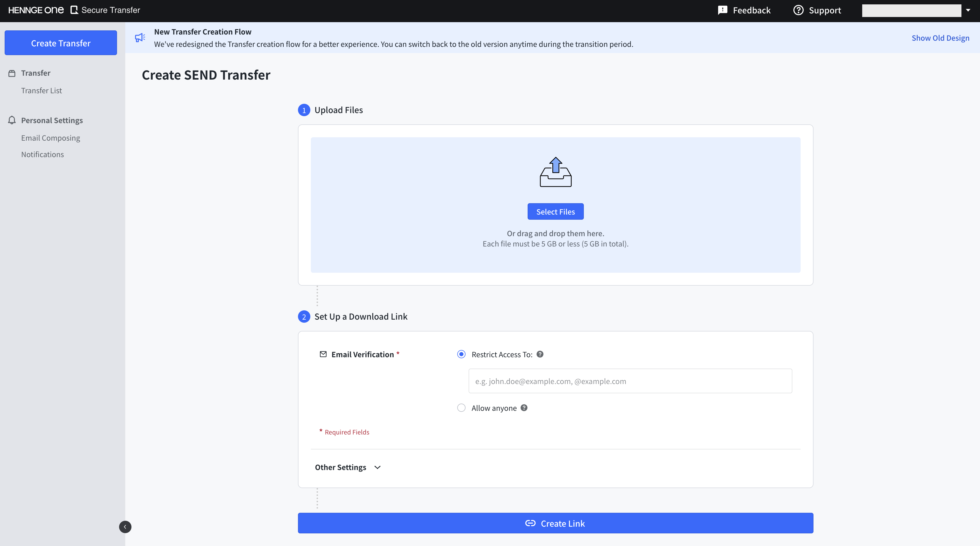Go to Email Composing settings
The width and height of the screenshot is (980, 546).
[x=50, y=138]
